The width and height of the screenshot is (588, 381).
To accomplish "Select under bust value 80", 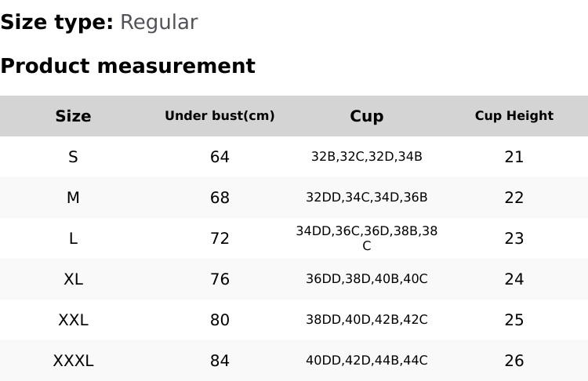I will (x=220, y=320).
